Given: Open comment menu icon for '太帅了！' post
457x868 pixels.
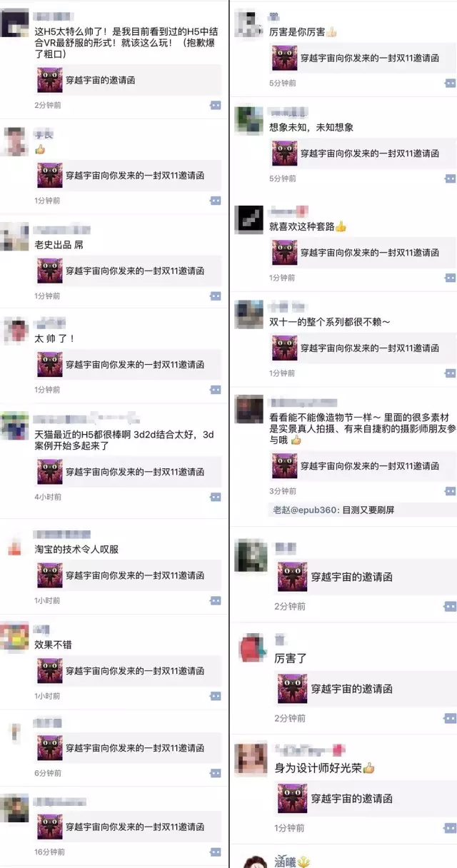Looking at the screenshot, I should [x=215, y=390].
